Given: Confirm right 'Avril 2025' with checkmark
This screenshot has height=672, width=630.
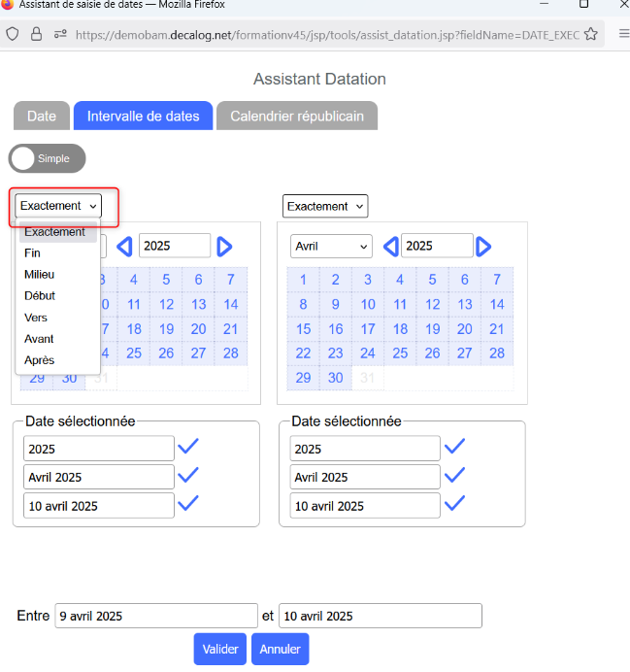Looking at the screenshot, I should point(453,475).
